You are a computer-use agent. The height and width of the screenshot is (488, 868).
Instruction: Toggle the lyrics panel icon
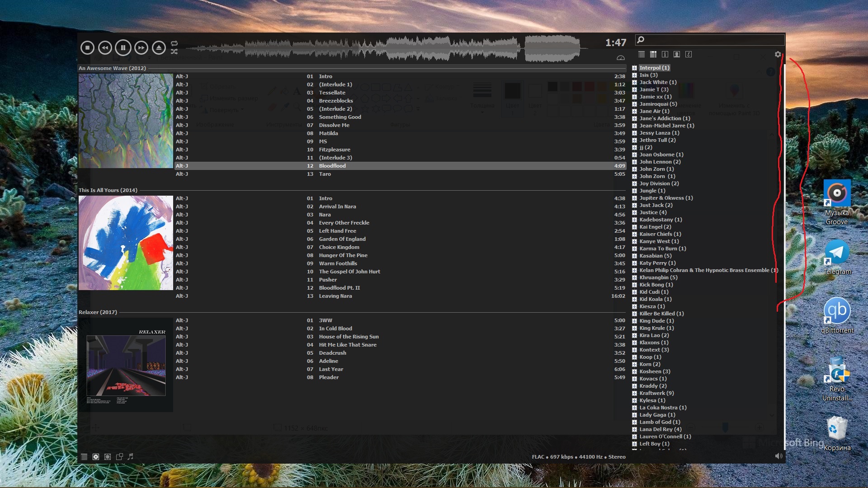[x=689, y=54]
